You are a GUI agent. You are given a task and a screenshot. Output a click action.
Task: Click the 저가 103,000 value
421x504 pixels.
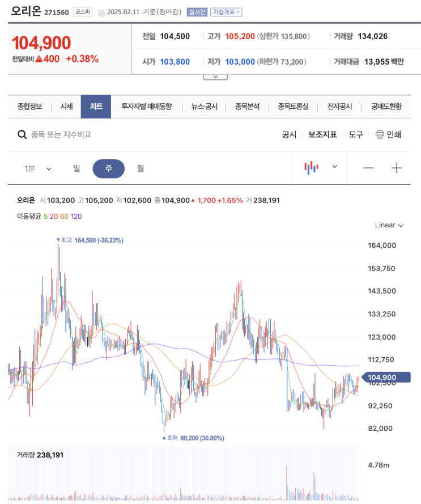[240, 62]
